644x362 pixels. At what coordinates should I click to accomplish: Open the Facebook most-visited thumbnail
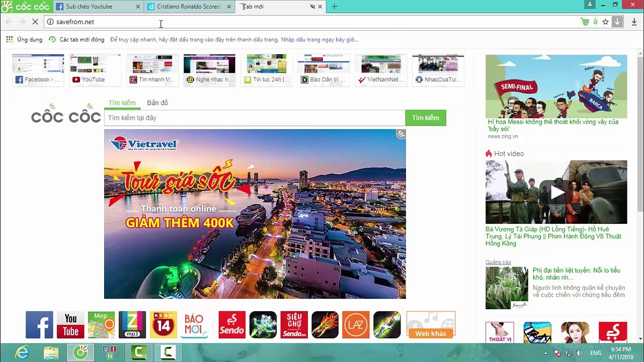[x=38, y=70]
